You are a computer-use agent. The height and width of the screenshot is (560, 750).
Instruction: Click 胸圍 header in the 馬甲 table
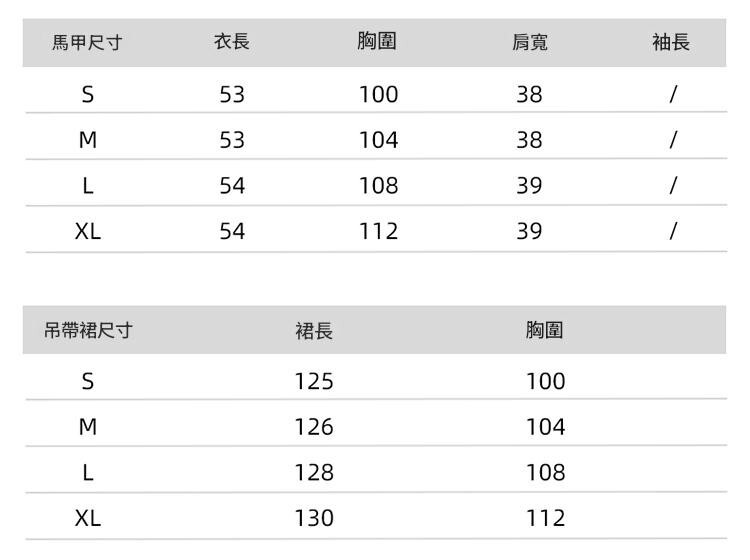coord(378,42)
